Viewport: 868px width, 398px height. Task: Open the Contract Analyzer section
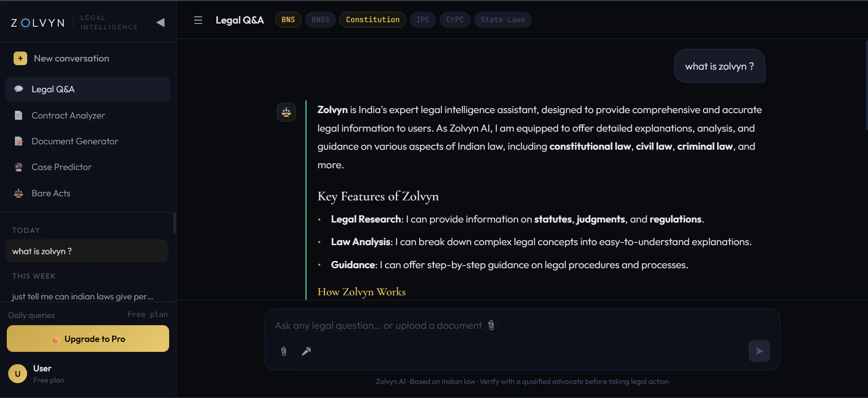tap(88, 115)
